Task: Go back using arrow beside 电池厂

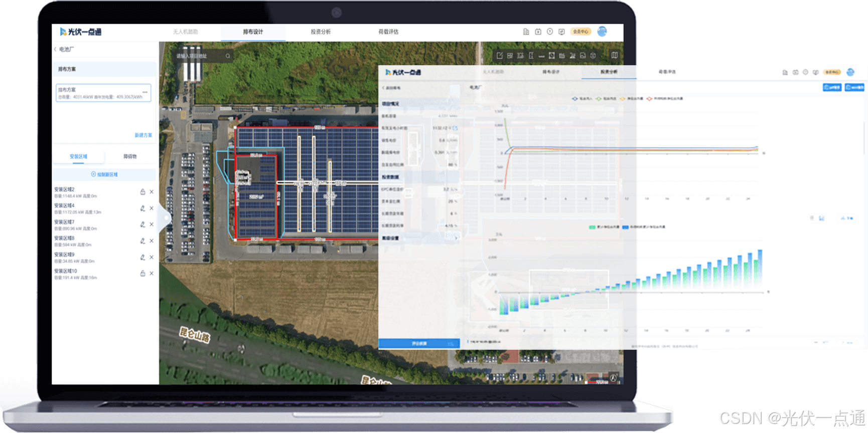Action: 55,49
